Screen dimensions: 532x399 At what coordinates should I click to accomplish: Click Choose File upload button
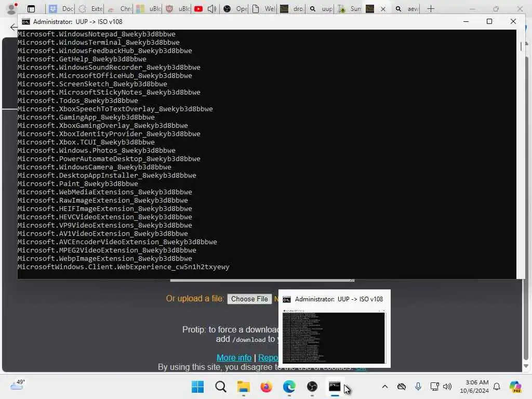pos(249,299)
